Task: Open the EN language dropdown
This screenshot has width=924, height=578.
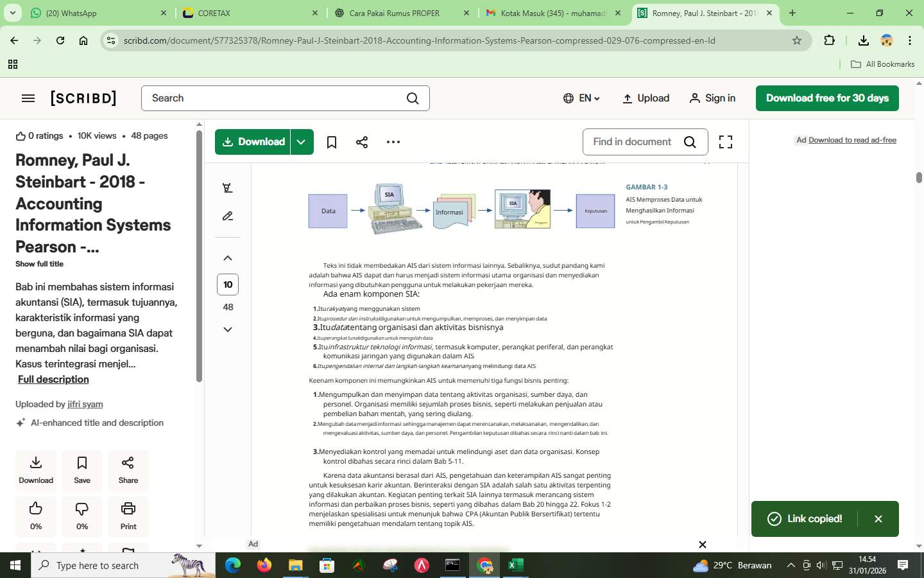Action: click(x=583, y=98)
